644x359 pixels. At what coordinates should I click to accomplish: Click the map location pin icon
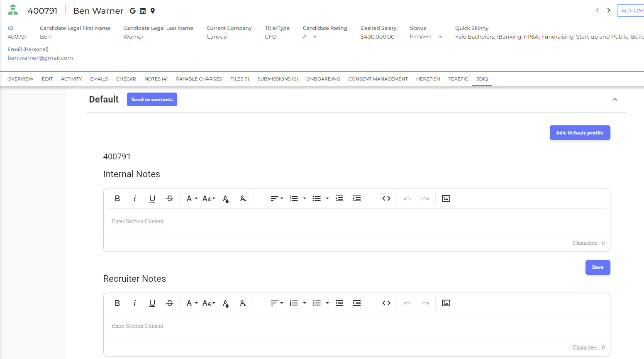point(153,11)
